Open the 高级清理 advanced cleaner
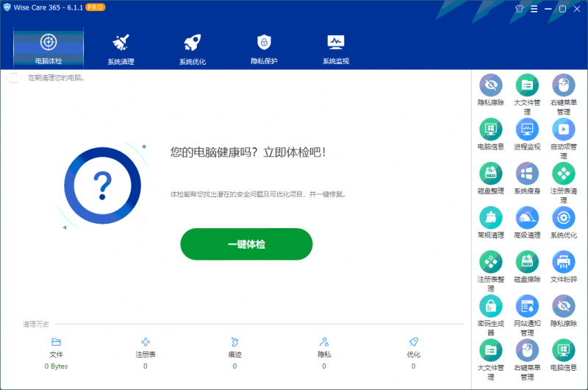The height and width of the screenshot is (390, 588). [527, 223]
